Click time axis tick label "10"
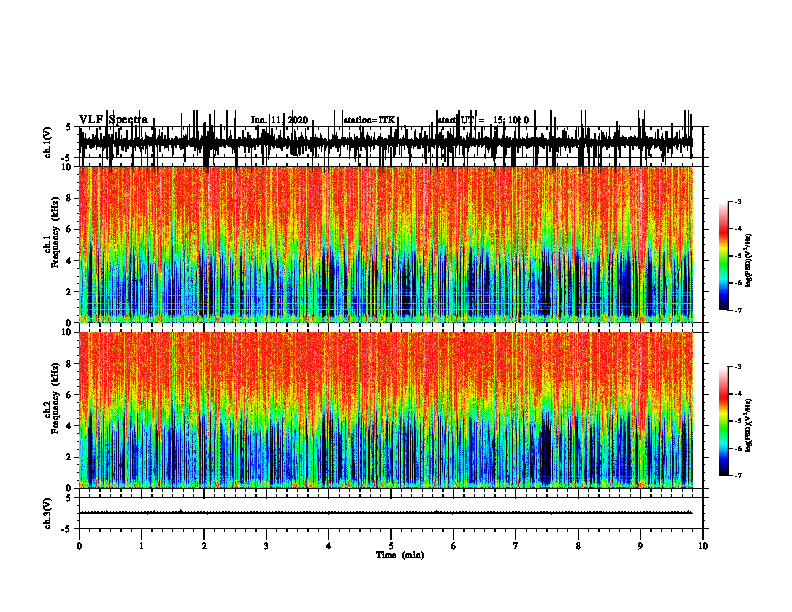The height and width of the screenshot is (612, 792). [x=703, y=546]
